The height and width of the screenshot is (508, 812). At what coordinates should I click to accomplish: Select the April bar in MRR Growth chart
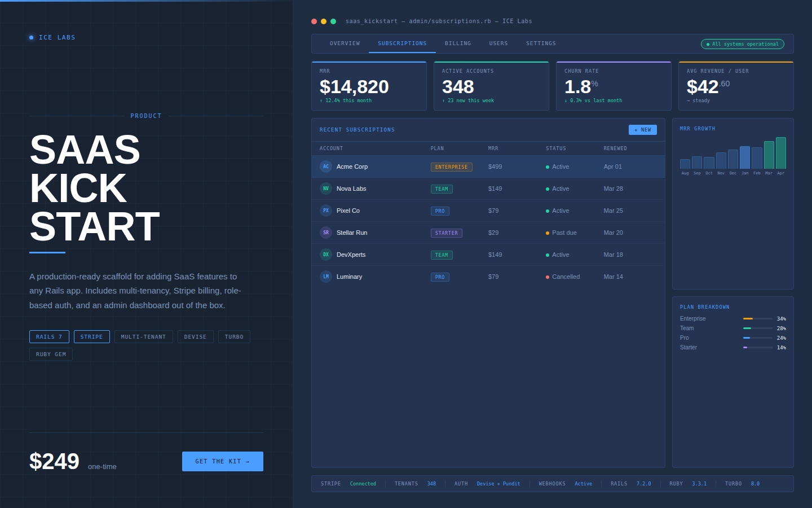tap(781, 152)
